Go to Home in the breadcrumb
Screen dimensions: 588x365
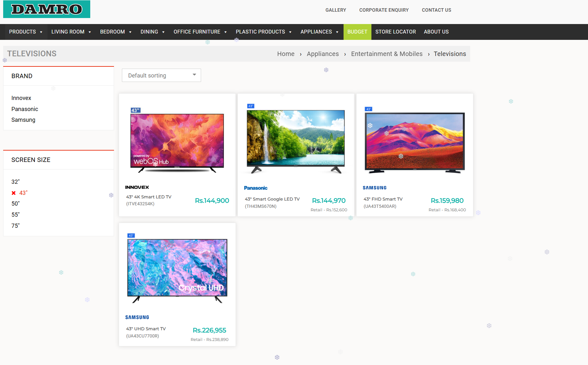(x=286, y=54)
